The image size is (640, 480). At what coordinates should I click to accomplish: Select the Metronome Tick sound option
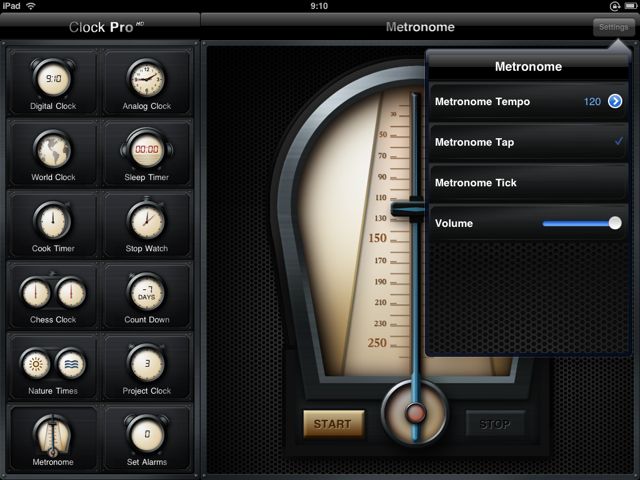[x=529, y=183]
